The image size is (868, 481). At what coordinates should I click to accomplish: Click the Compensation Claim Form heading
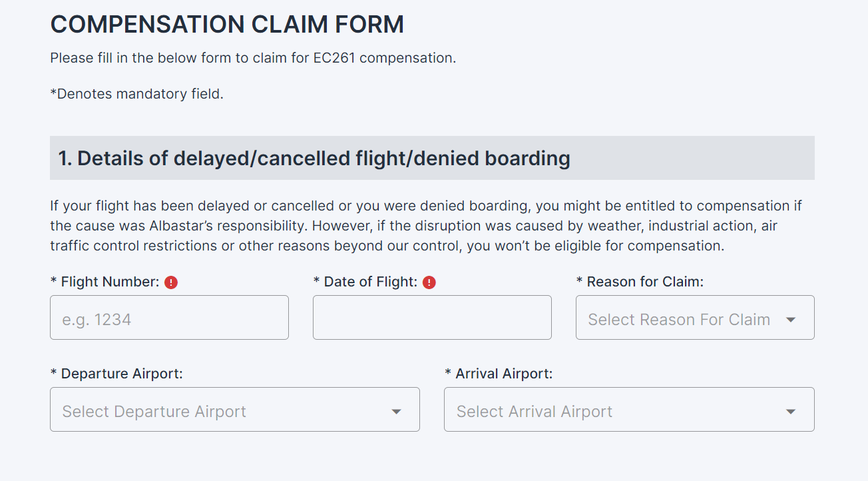tap(227, 25)
